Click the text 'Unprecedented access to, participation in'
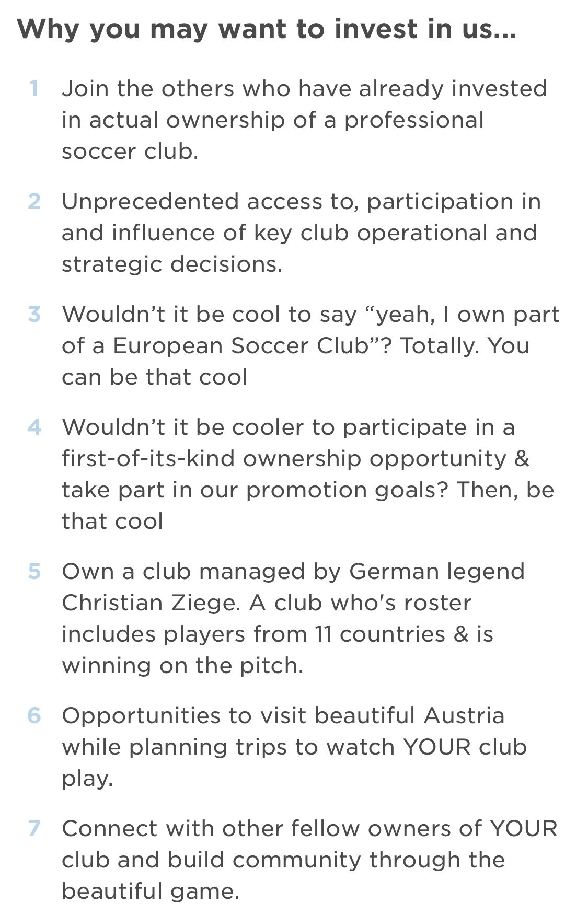The image size is (588, 915). (x=301, y=202)
